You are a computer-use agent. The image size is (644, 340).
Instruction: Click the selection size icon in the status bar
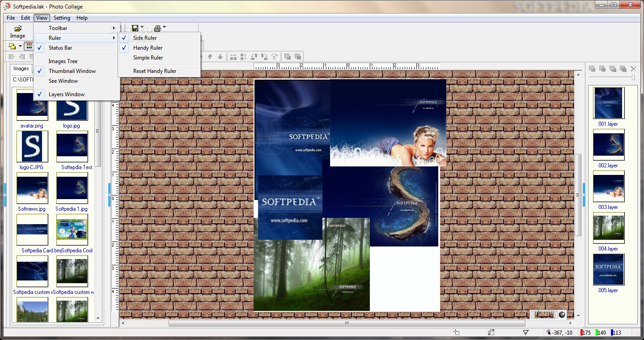pyautogui.click(x=491, y=332)
